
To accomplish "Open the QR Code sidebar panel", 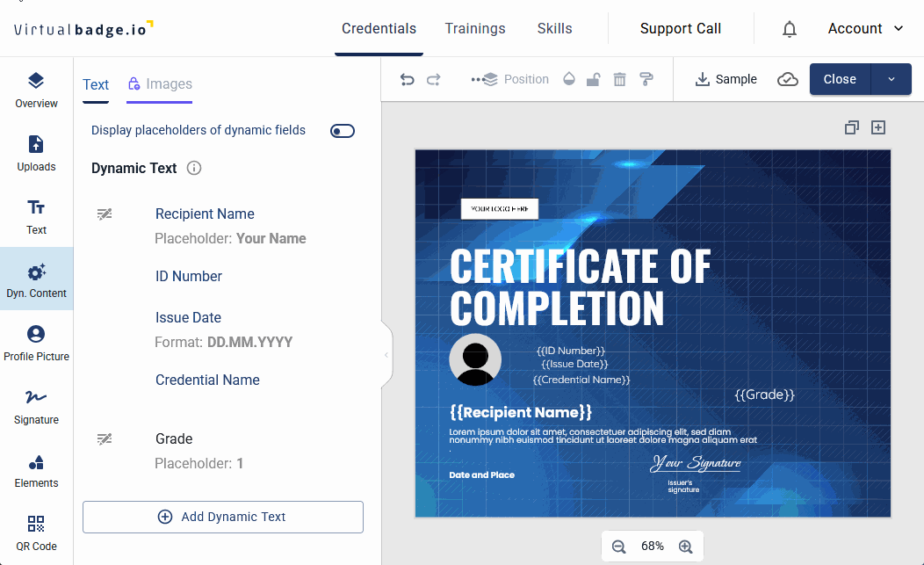I will pyautogui.click(x=37, y=533).
